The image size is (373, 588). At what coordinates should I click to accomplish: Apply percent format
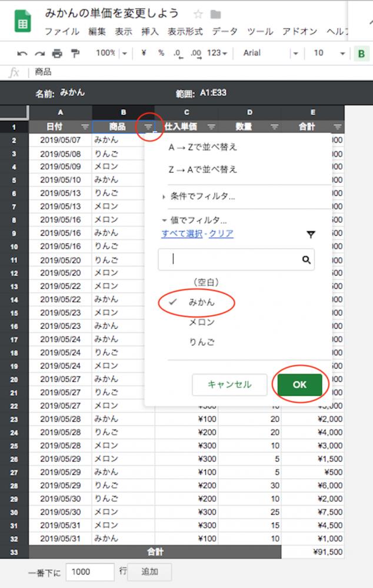(161, 53)
